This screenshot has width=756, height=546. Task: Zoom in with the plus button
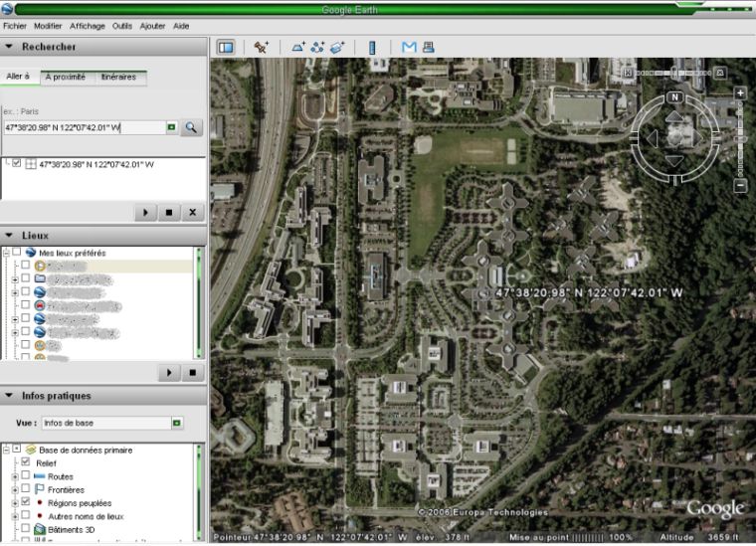740,93
